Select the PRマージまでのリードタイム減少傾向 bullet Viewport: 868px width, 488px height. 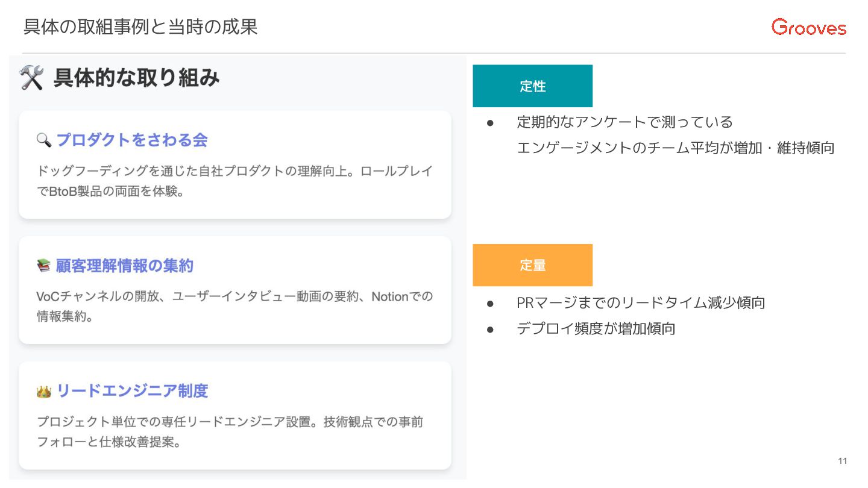(x=641, y=302)
